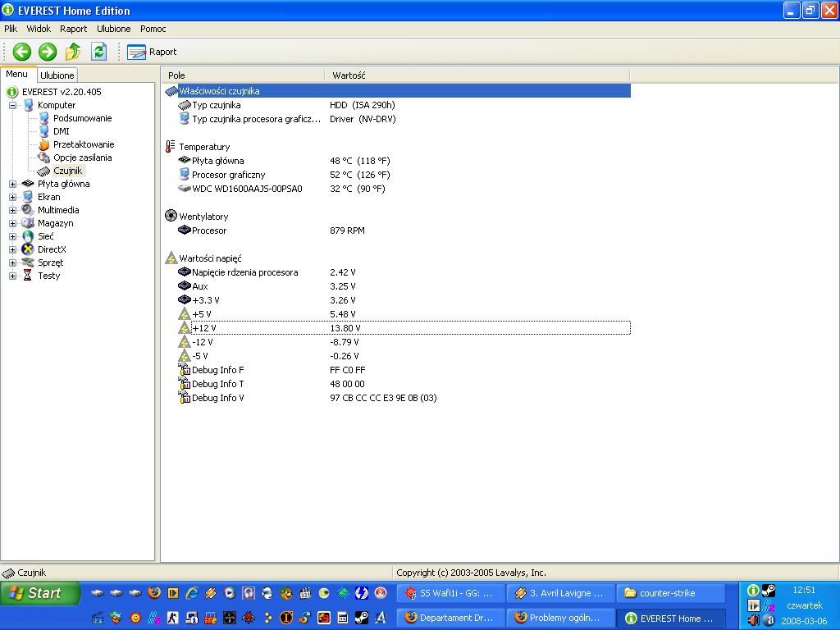Click the Steam tray icon
840x630 pixels.
pos(768,591)
